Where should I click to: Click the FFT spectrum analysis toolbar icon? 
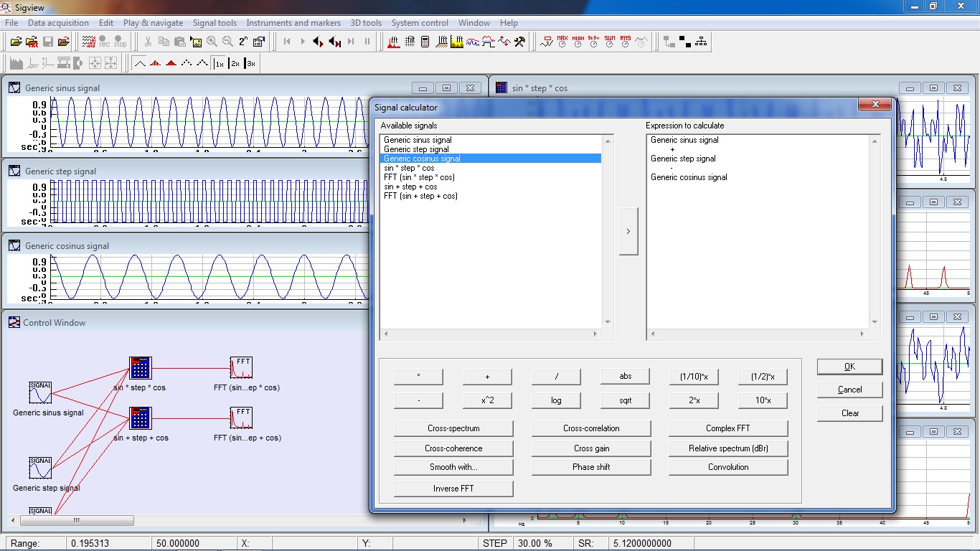393,42
